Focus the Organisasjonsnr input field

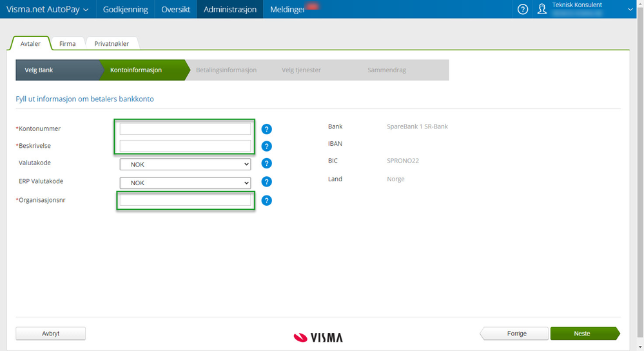185,200
